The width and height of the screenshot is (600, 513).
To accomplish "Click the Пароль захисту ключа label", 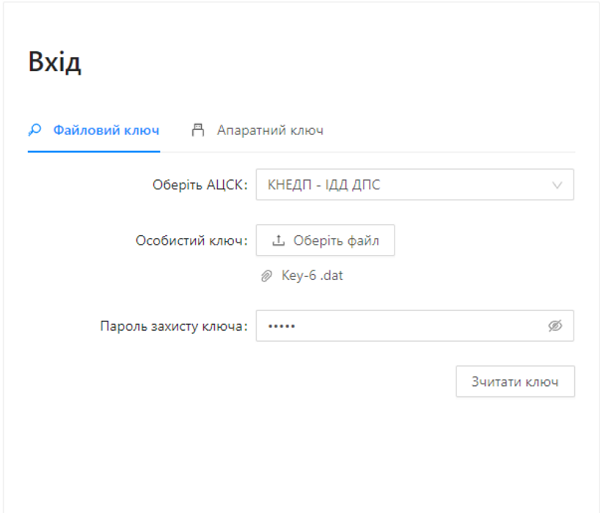I will point(173,326).
